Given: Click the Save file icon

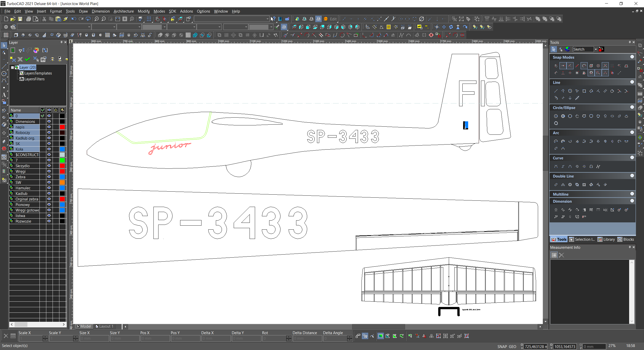Looking at the screenshot, I should tap(20, 19).
